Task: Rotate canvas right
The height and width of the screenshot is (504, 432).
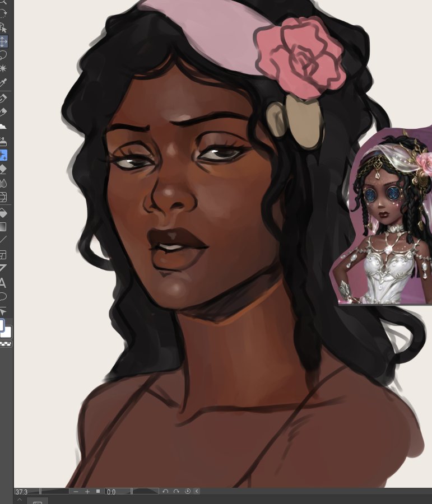Action: 176,492
